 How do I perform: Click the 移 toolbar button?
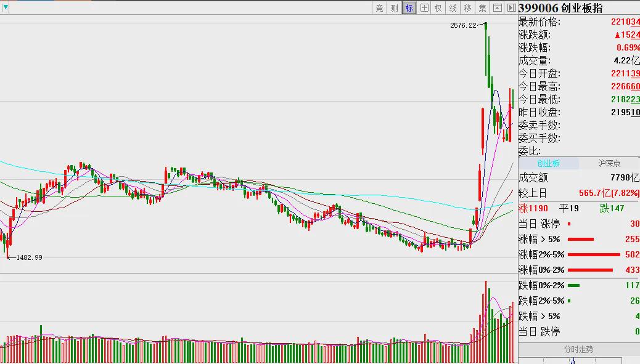[467, 8]
